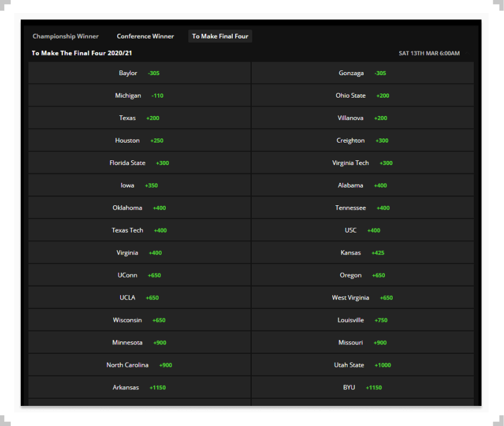The height and width of the screenshot is (426, 504).
Task: Select the Virginia Tech +300 odds
Action: [362, 163]
